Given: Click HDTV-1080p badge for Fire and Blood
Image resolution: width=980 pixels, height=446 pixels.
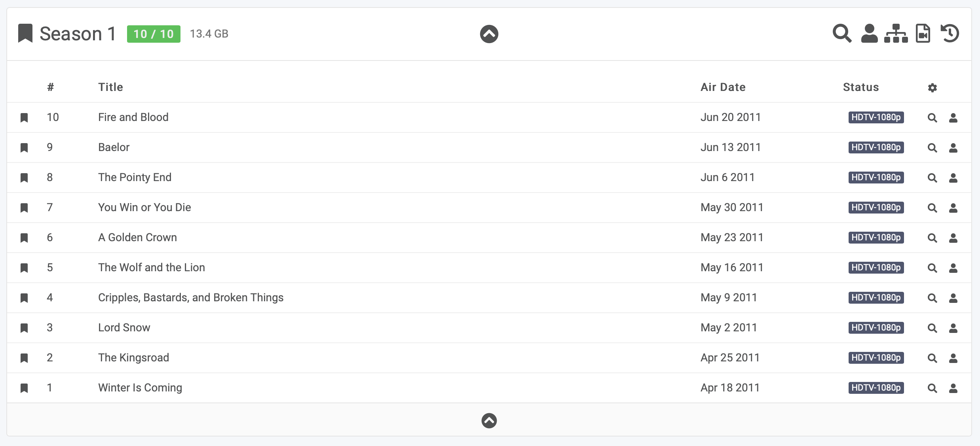Looking at the screenshot, I should pos(876,117).
